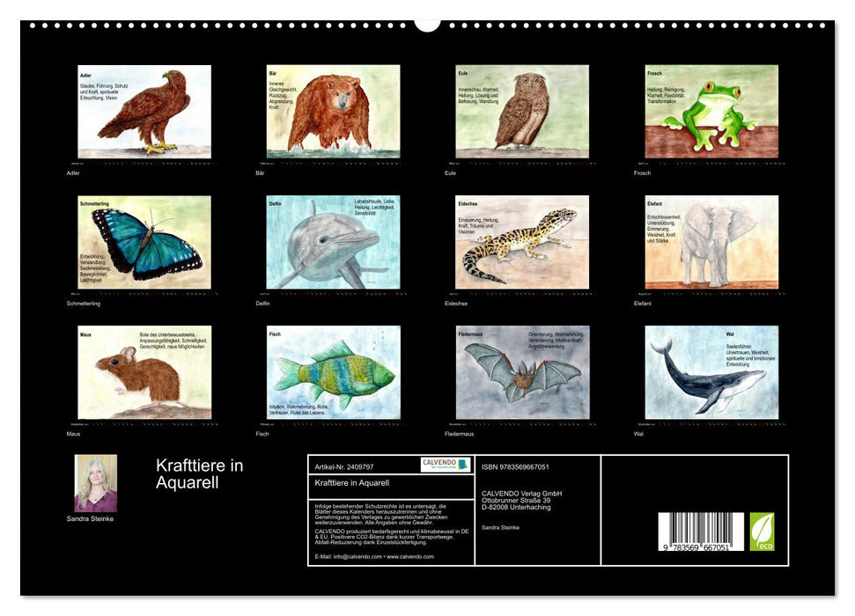Click the large 'Krafttiere in Aquarell' title

(x=200, y=473)
